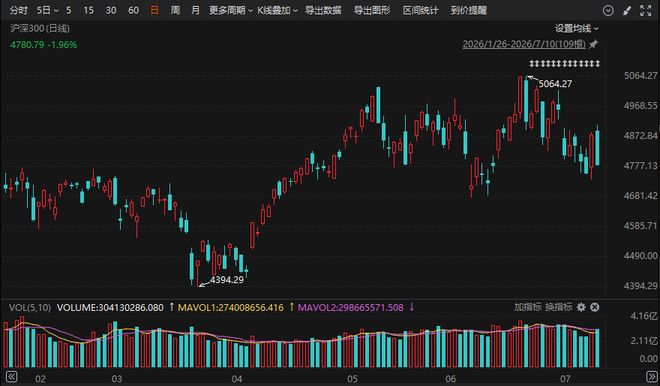Click the 4872.84 price axis label
Image resolution: width=660 pixels, height=386 pixels.
(640, 136)
